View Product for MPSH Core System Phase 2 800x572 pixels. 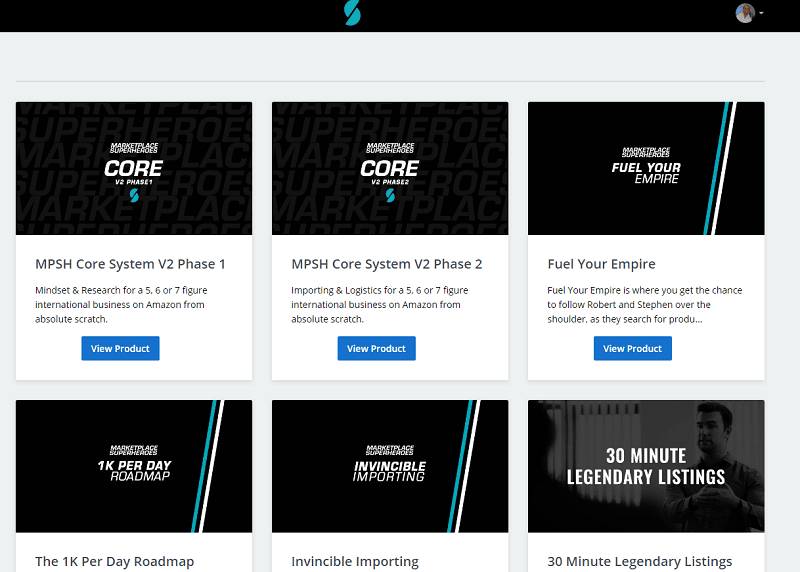[x=377, y=348]
